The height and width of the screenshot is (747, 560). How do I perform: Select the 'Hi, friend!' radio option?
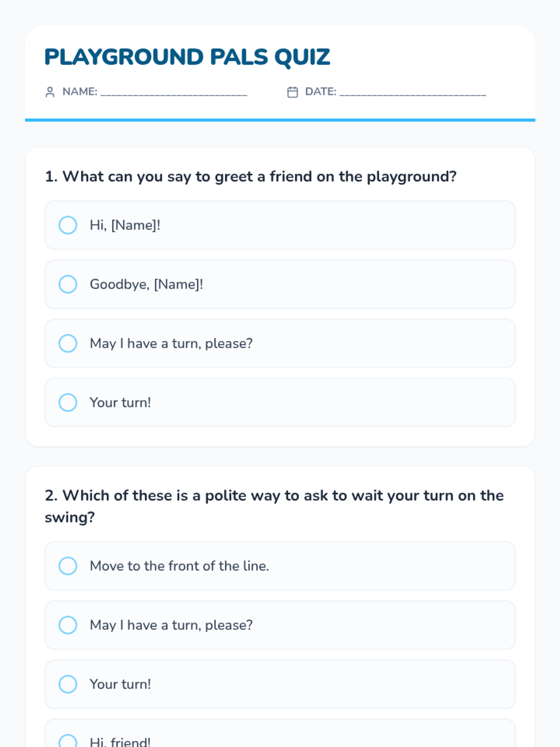tap(68, 741)
